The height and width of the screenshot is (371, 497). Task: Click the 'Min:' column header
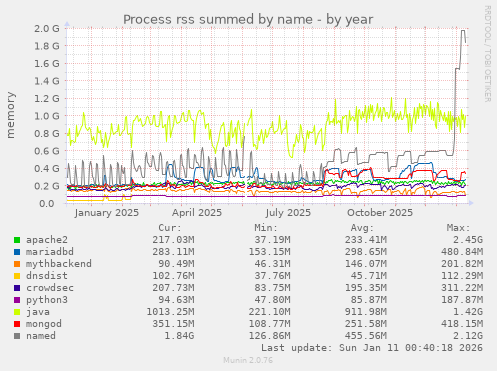point(266,228)
